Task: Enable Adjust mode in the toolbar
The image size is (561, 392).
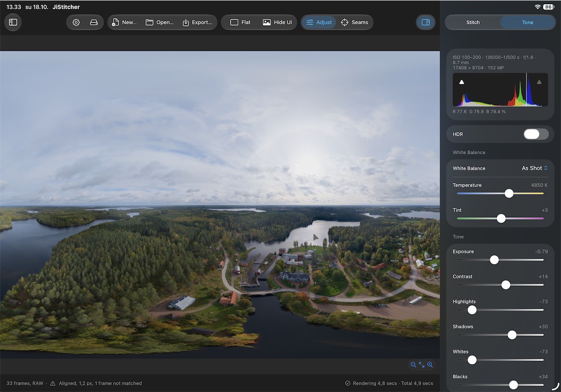Action: 319,22
